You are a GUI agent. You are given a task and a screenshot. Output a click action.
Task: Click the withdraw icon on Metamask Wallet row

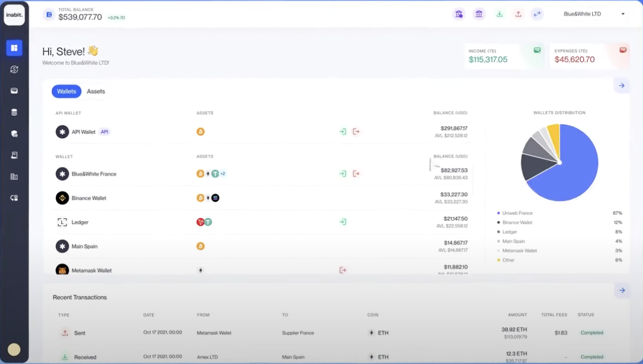point(343,270)
